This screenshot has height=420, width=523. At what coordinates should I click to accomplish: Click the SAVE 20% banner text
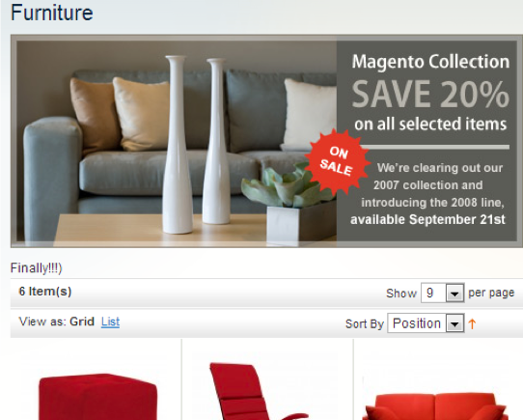pos(430,95)
